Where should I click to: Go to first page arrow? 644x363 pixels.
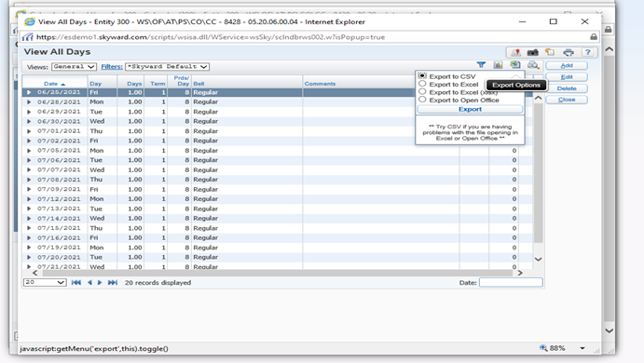(x=76, y=282)
